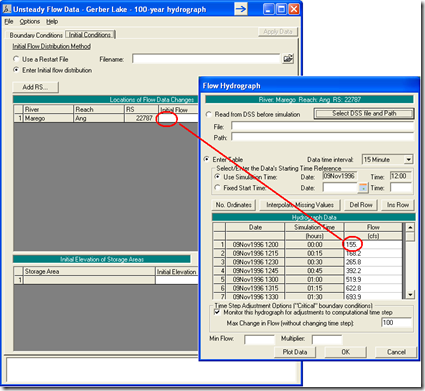Maximize the Unsteady Flow Data window
The height and width of the screenshot is (391, 425).
281,9
